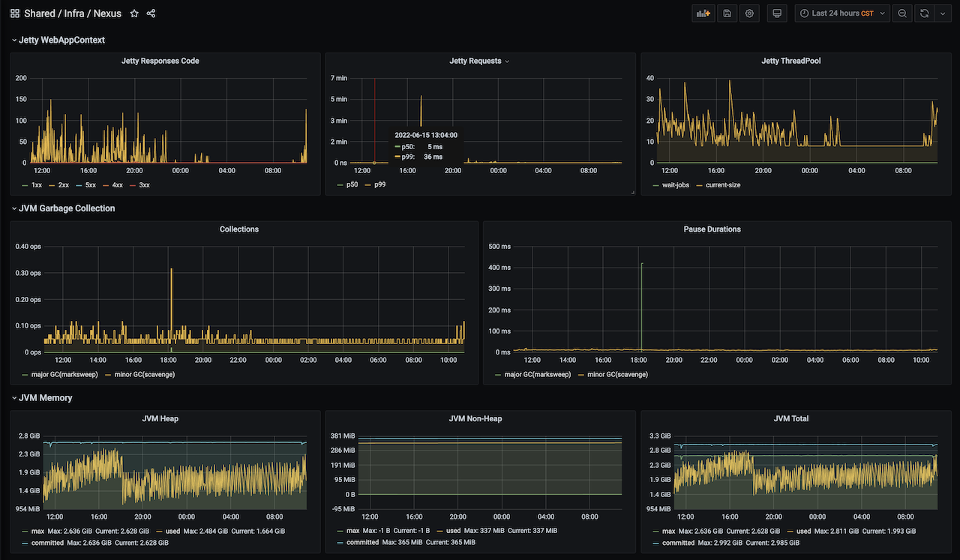Open dashboard settings gear icon
Viewport: 960px width, 560px height.
pyautogui.click(x=749, y=13)
